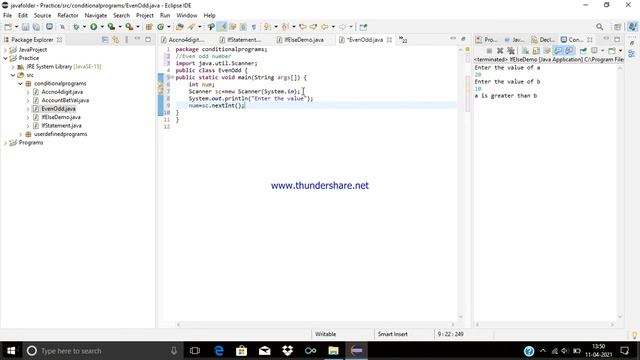Toggle Block Selection mode

click(x=243, y=27)
